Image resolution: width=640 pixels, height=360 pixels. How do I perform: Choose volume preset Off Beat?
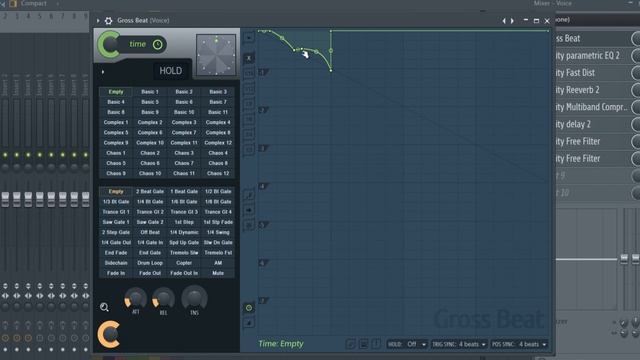coord(150,232)
